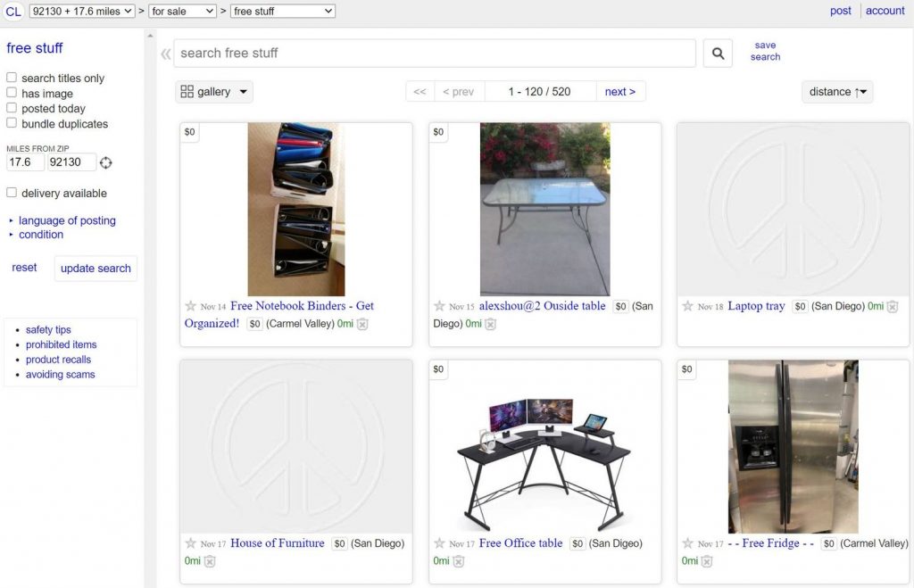This screenshot has height=588, width=914.
Task: Click the glass patio table photo
Action: coord(545,209)
